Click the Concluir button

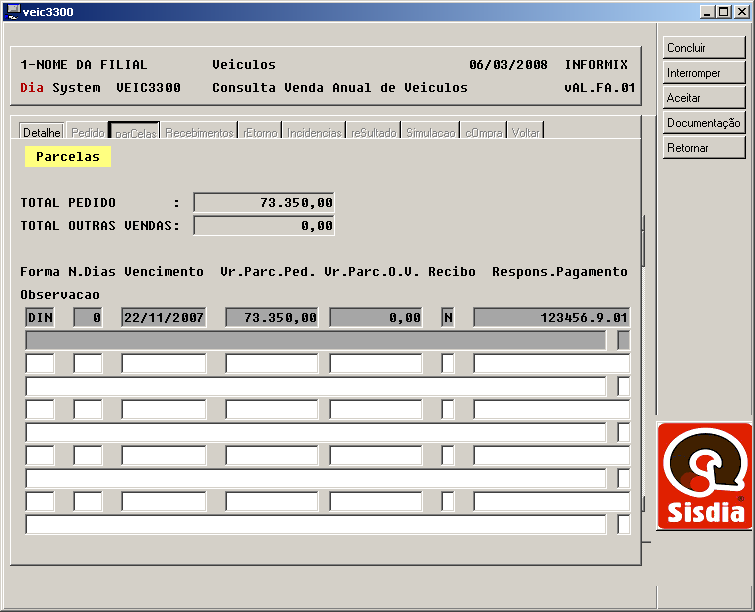click(x=704, y=48)
